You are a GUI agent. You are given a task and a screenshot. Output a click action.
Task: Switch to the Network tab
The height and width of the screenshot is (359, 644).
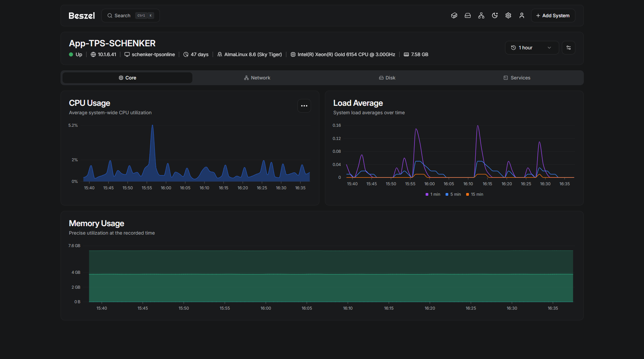(257, 78)
